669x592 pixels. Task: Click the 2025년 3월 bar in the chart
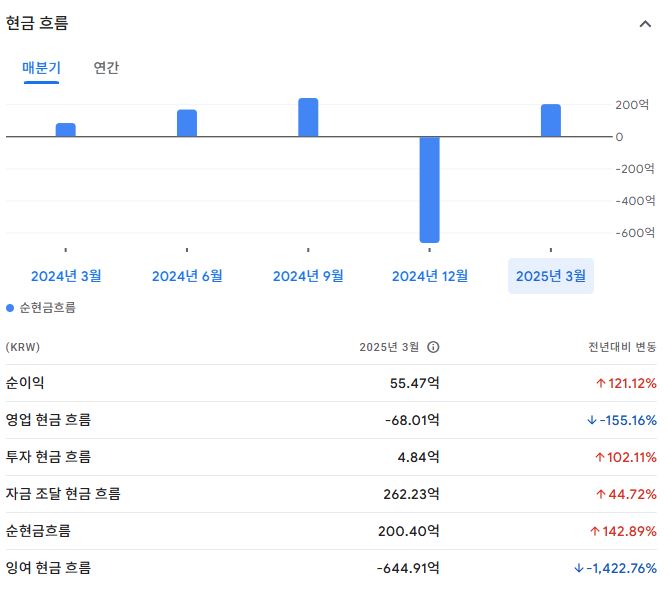[551, 120]
